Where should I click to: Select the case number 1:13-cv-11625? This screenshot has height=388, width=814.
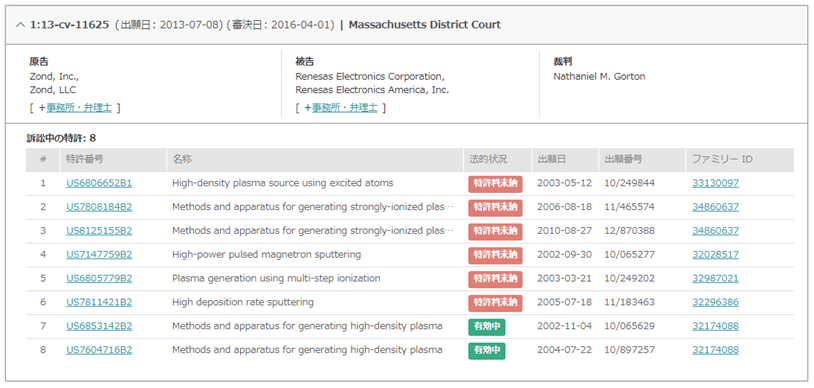click(69, 25)
